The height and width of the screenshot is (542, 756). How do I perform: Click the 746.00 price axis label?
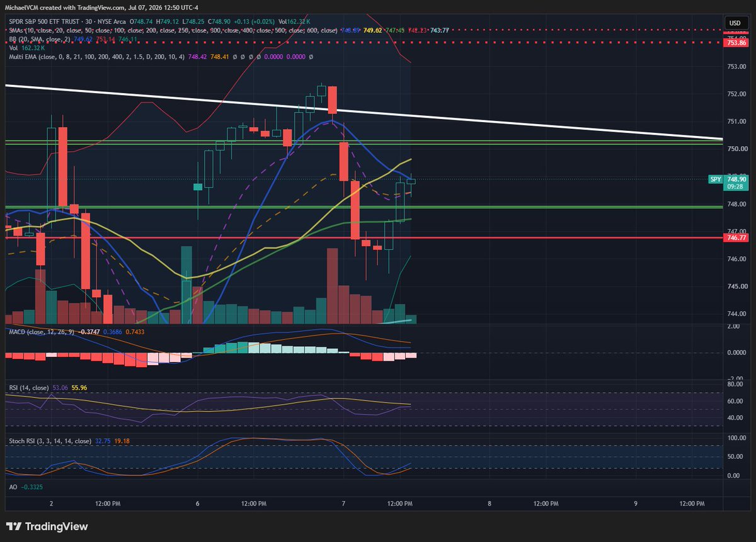tap(736, 259)
